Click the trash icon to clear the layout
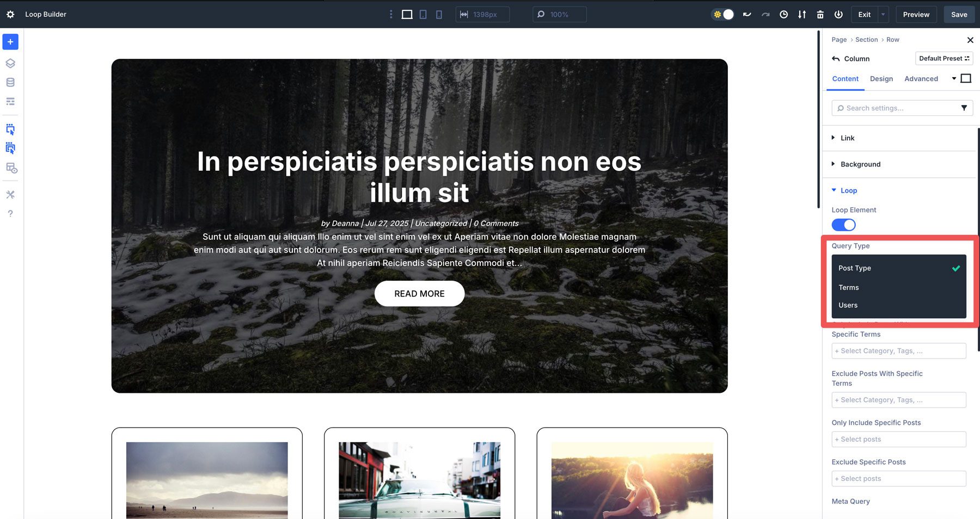Screen dimensions: 980x519 click(x=820, y=15)
